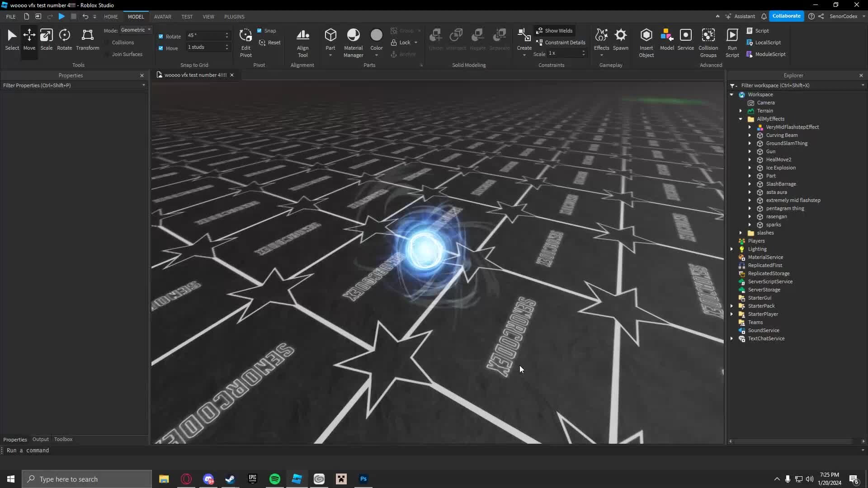This screenshot has width=868, height=488.
Task: Enable Show Welds
Action: click(x=555, y=30)
